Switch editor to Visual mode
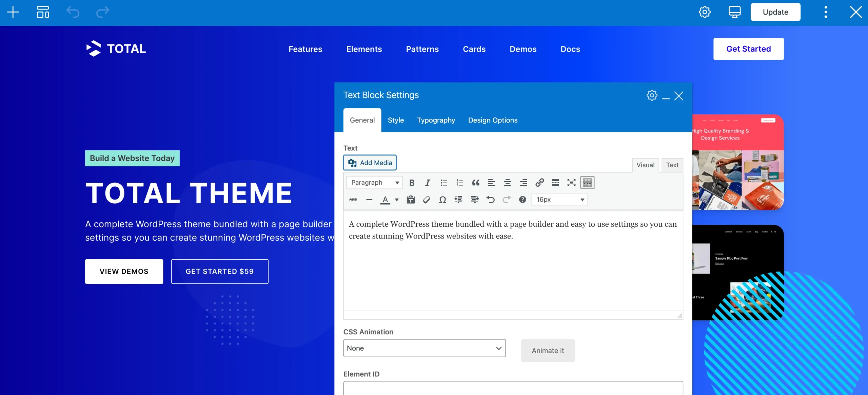Viewport: 868px width, 395px height. (x=645, y=165)
